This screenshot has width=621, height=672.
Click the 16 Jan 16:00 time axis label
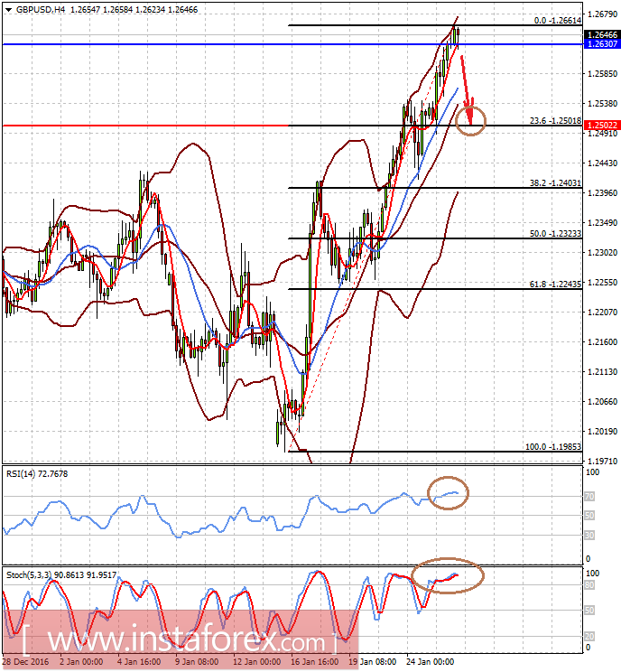pyautogui.click(x=315, y=662)
